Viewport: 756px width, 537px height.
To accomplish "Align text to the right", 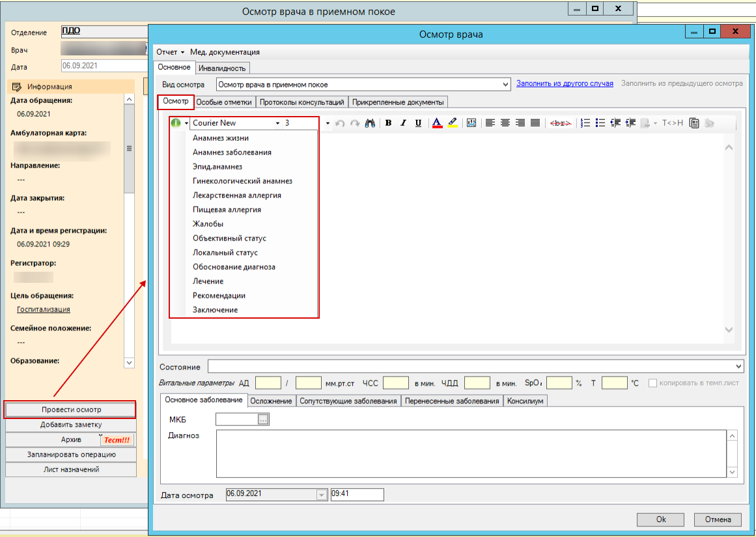I will pos(520,124).
